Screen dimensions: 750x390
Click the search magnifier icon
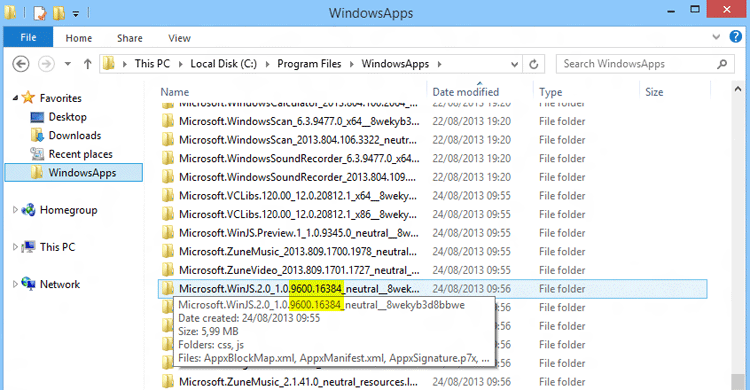tap(722, 64)
